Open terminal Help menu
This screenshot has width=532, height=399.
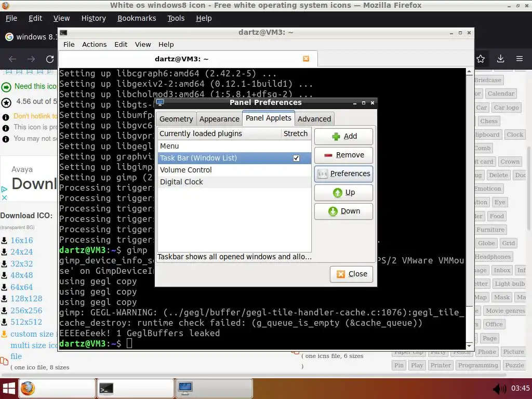(x=166, y=45)
